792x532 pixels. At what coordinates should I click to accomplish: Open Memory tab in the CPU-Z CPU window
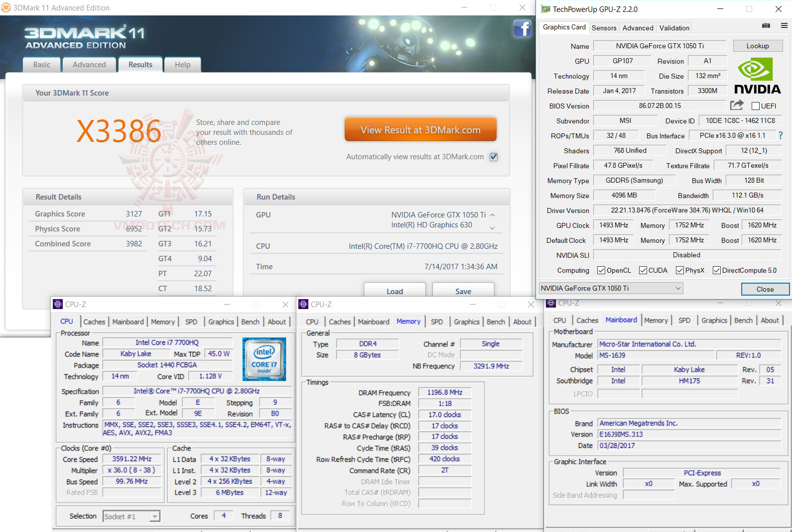pos(162,322)
